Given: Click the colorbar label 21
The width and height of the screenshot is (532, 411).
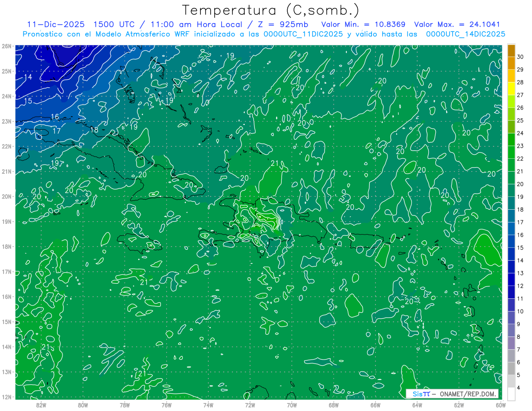Looking at the screenshot, I should (x=520, y=171).
